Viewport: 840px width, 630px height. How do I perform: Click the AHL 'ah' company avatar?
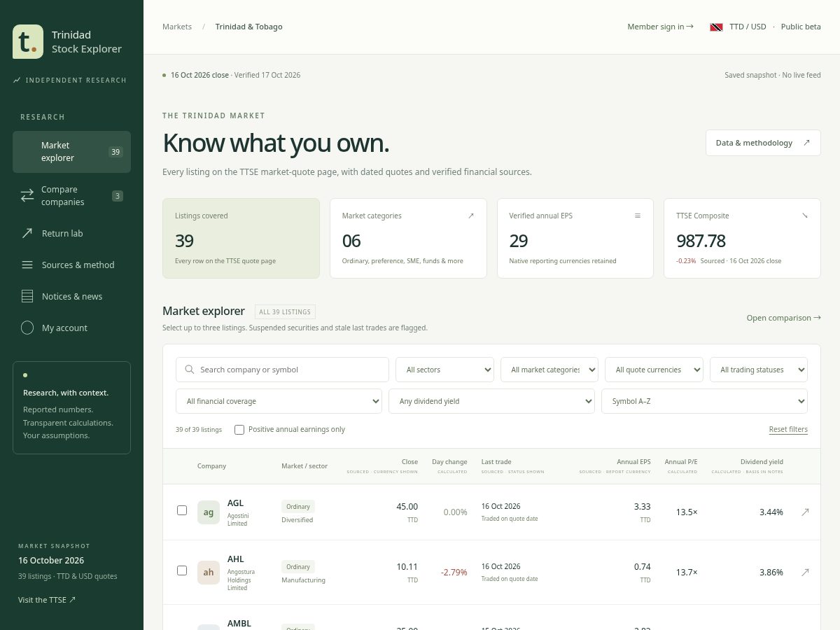point(209,572)
